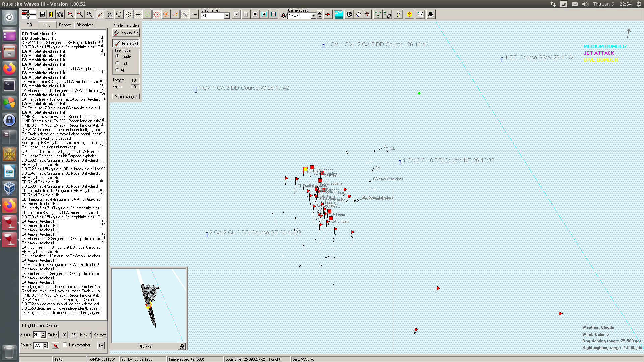The image size is (644, 362).
Task: Click the exit door icon in toolbar
Action: pyautogui.click(x=51, y=14)
